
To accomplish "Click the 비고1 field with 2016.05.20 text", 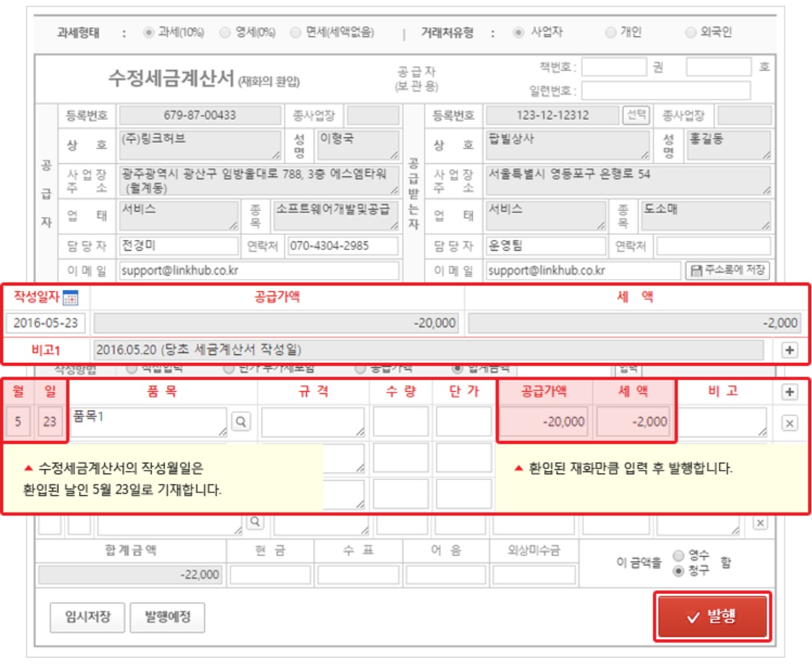I will tap(429, 350).
